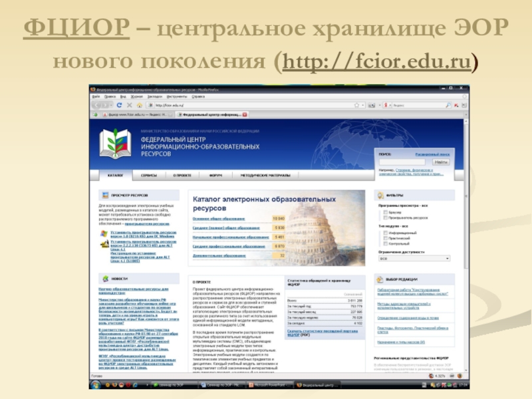Screen dimensions: 532x399
Task: Launch Internet Explorer from the quick launch bar
Action: pos(135,385)
